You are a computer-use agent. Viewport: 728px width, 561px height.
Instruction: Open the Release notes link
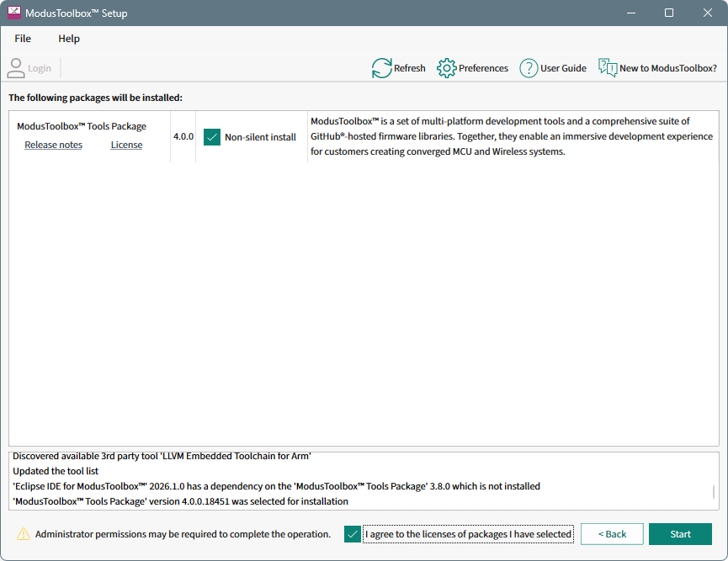tap(53, 145)
